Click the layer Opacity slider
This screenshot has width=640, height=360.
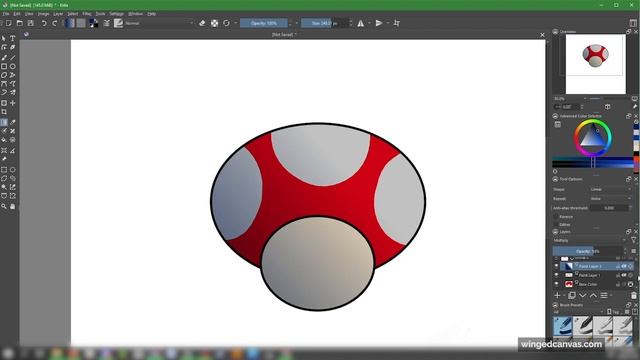(x=588, y=251)
